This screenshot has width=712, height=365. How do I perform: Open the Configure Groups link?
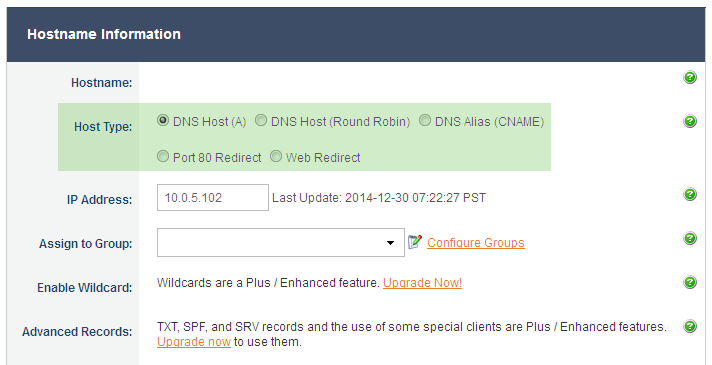[x=475, y=243]
